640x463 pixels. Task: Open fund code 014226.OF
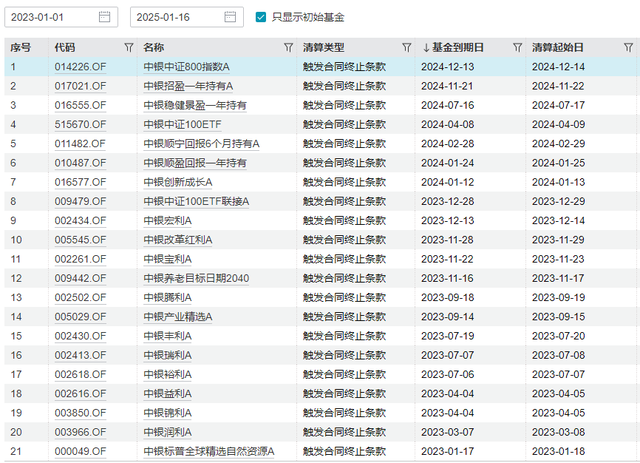(80, 67)
